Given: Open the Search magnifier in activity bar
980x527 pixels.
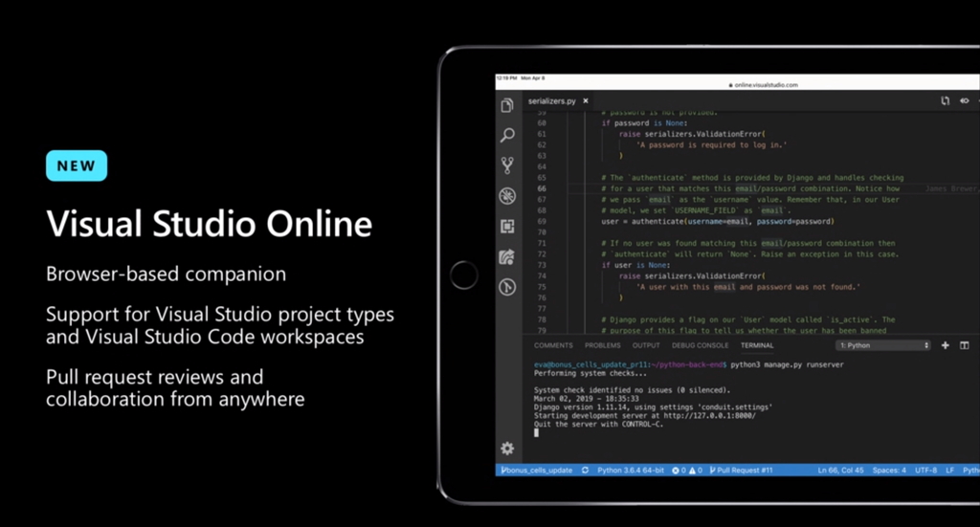Looking at the screenshot, I should 507,135.
